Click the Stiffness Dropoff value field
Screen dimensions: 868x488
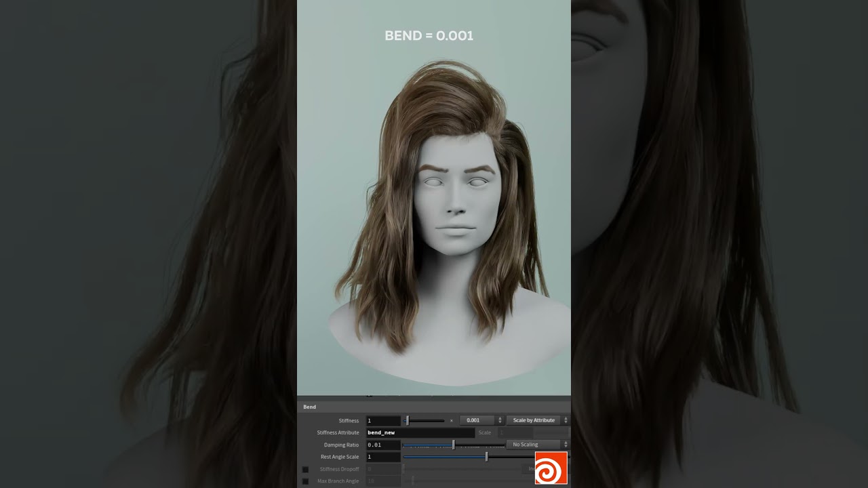pos(383,469)
